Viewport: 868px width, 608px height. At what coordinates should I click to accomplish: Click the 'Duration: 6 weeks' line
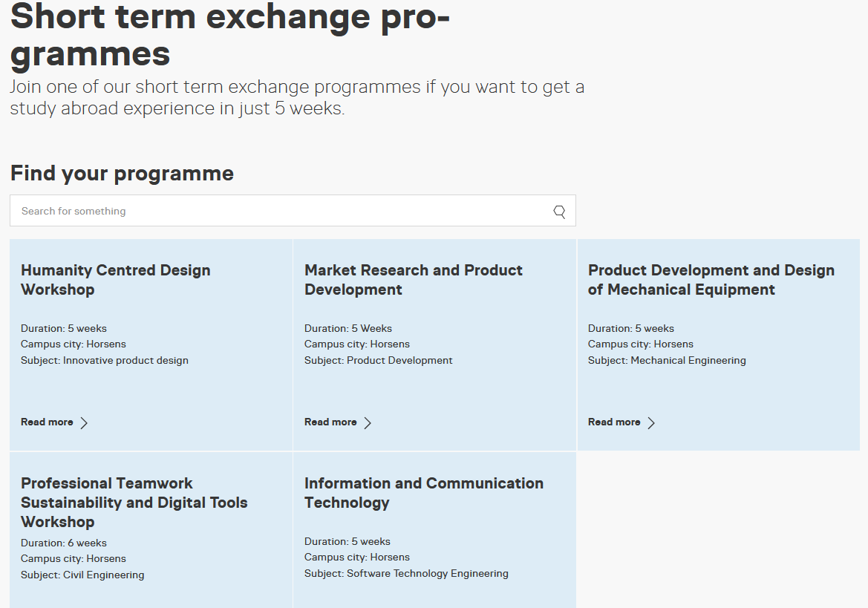(64, 543)
